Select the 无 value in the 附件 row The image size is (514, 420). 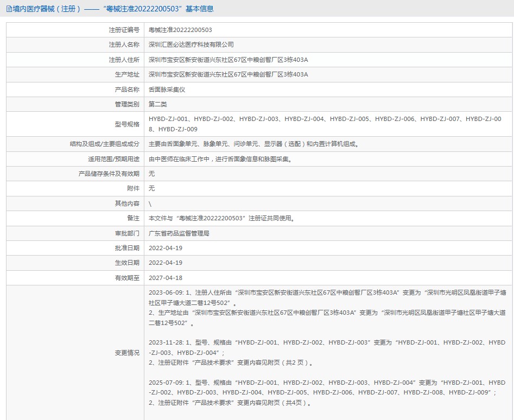point(151,188)
